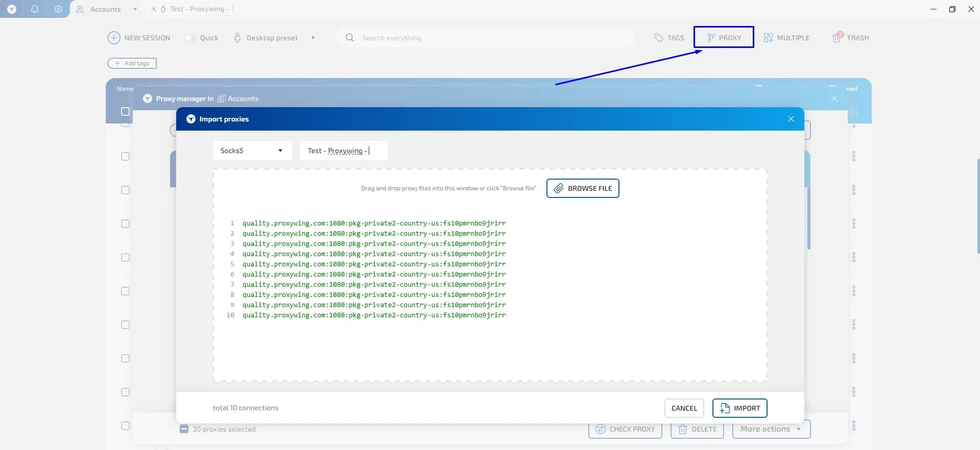Switch to the Test - Proxywing - 1 tab
The width and height of the screenshot is (980, 450).
(x=201, y=9)
